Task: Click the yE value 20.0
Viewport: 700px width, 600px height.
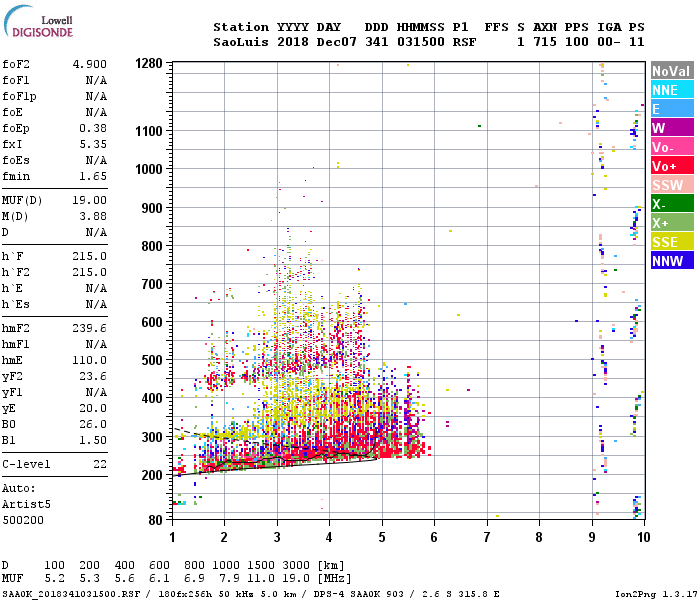Action: [93, 408]
